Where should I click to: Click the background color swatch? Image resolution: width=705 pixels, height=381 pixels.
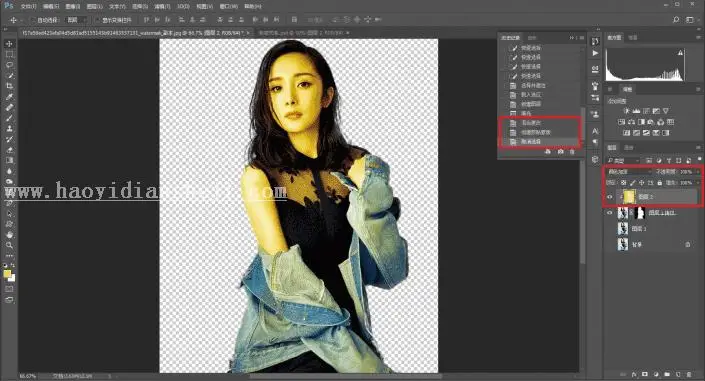pos(13,278)
